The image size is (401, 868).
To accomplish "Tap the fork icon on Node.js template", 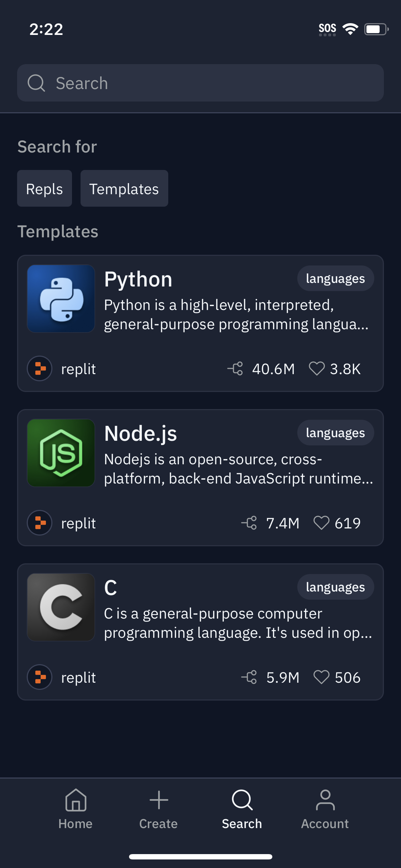I will pyautogui.click(x=249, y=523).
